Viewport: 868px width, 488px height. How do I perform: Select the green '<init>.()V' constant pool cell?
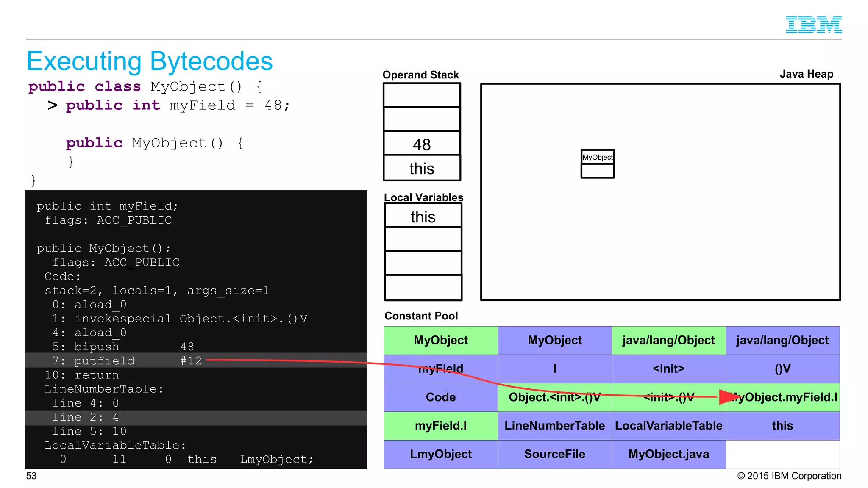(x=669, y=397)
